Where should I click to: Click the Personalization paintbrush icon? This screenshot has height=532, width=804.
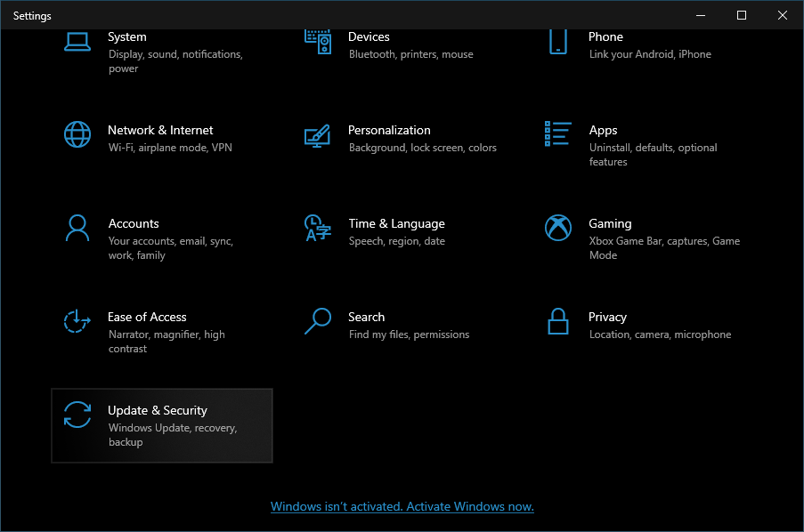click(317, 134)
